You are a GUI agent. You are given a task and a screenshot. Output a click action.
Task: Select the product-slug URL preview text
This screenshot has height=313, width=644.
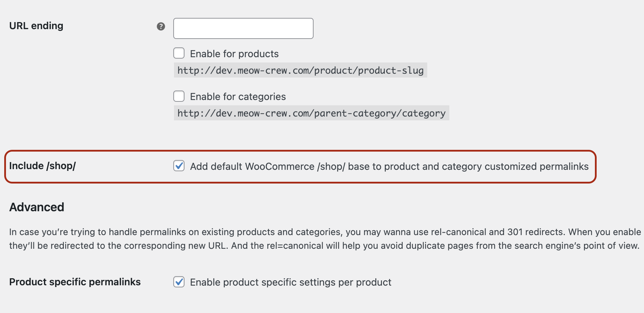point(300,70)
